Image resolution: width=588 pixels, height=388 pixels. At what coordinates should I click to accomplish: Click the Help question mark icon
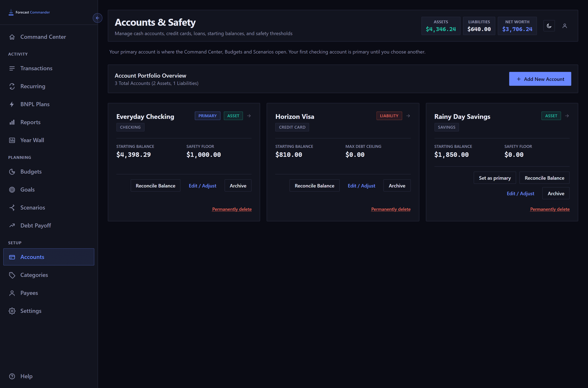[12, 376]
